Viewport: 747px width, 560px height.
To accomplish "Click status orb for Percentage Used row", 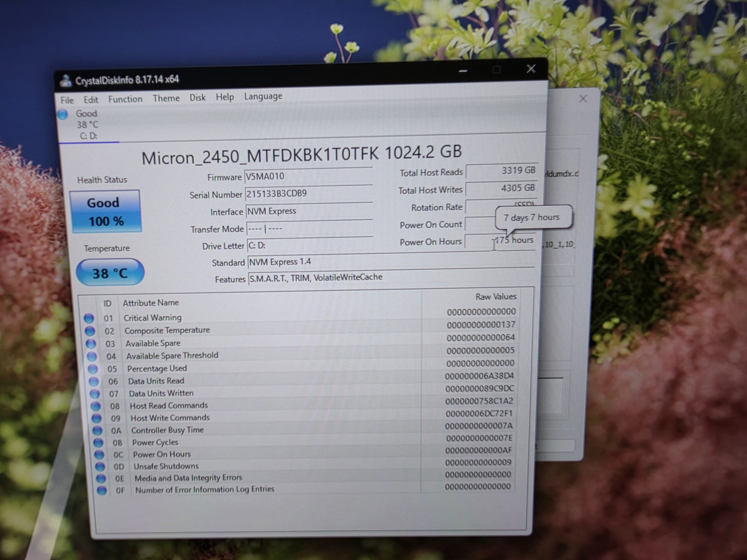I will tap(93, 369).
